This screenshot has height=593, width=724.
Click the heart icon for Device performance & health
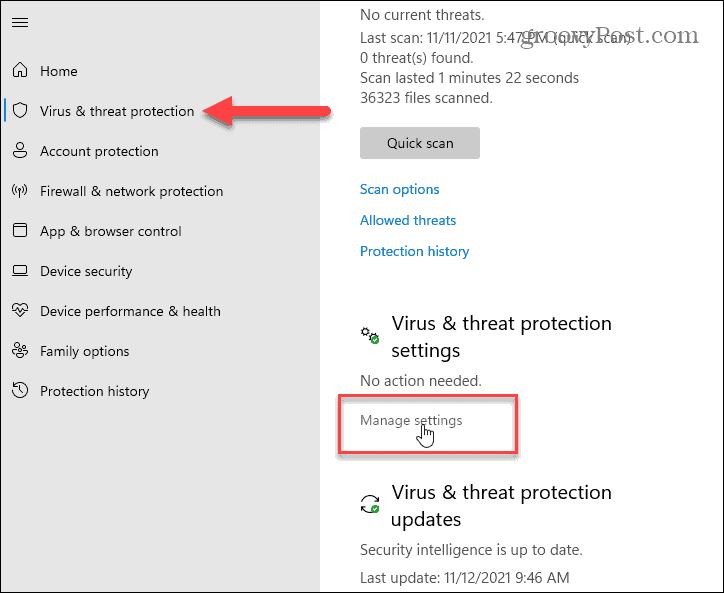[x=20, y=310]
